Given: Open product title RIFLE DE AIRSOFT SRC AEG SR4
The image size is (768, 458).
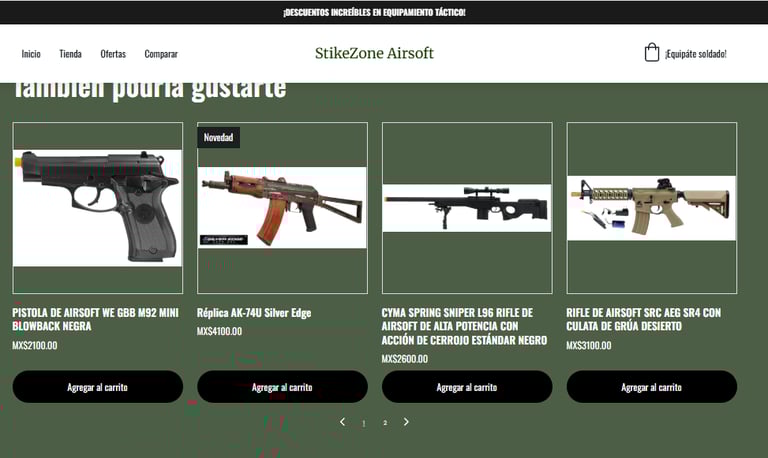Looking at the screenshot, I should [644, 319].
